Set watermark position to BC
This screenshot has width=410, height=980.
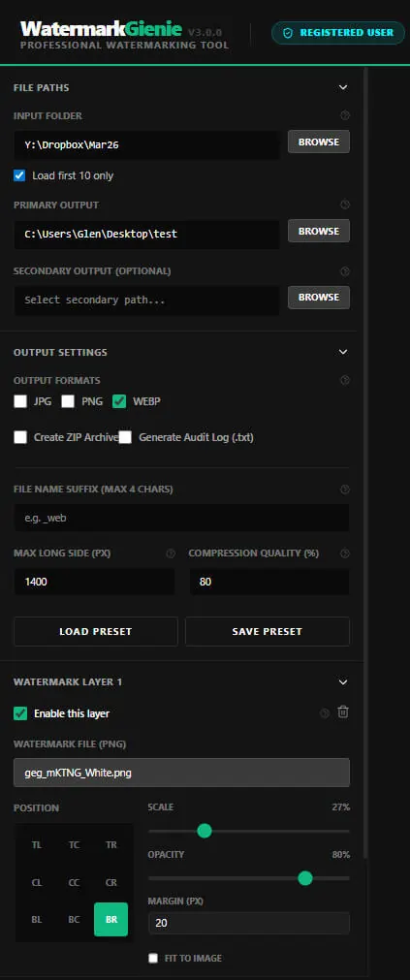pos(74,919)
